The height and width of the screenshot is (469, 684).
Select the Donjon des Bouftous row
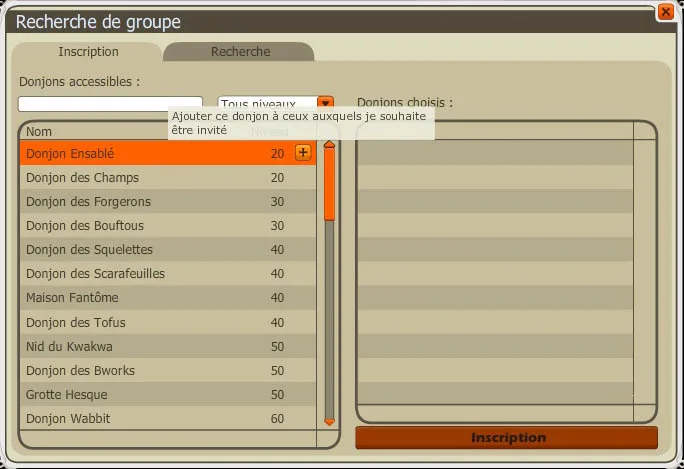tap(168, 225)
